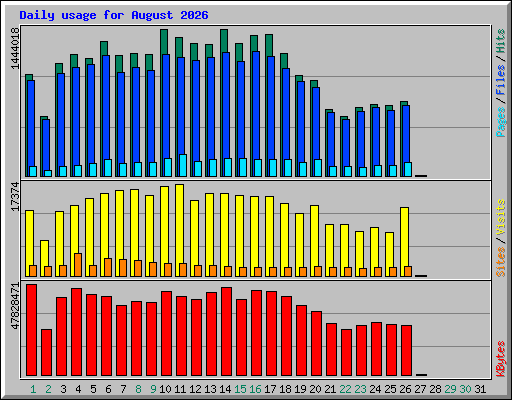Click weekend day 9 axis label
The height and width of the screenshot is (400, 512).
point(153,389)
